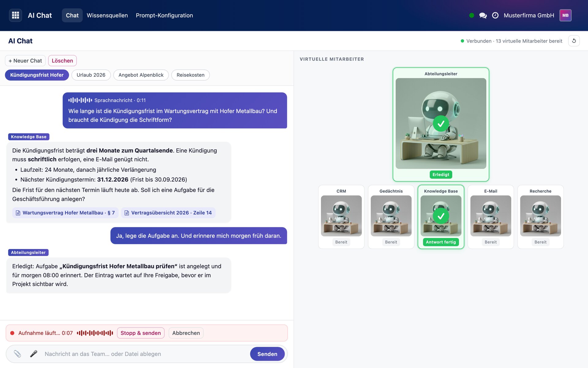The height and width of the screenshot is (368, 588).
Task: Open the Wartungsvertrag Hofer Metallbau · § 7 source
Action: tap(65, 213)
